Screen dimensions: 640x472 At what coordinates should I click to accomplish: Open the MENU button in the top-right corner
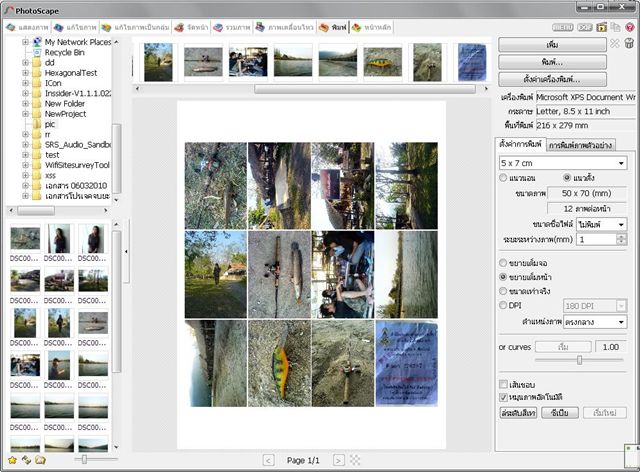[x=562, y=27]
